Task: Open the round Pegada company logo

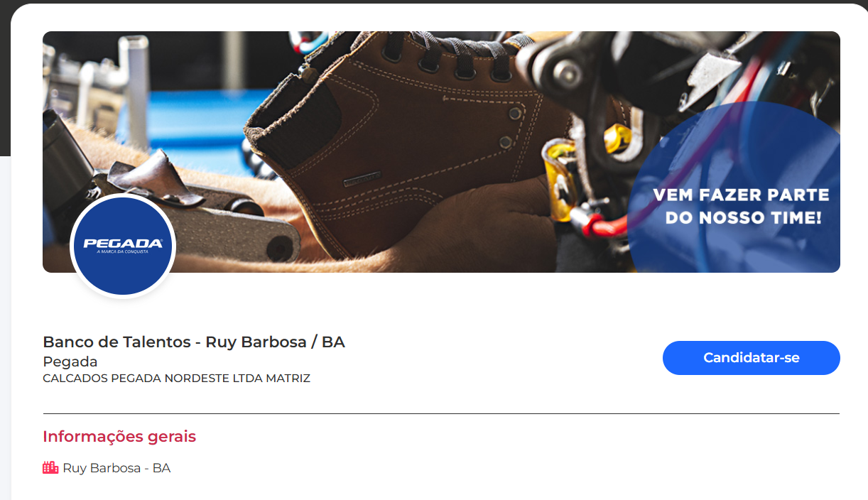Action: pos(123,246)
